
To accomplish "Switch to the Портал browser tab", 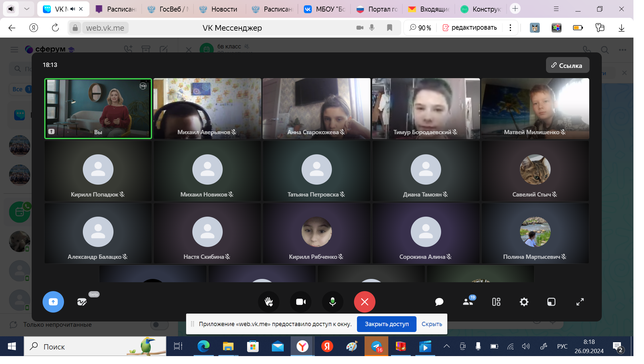I will (377, 9).
